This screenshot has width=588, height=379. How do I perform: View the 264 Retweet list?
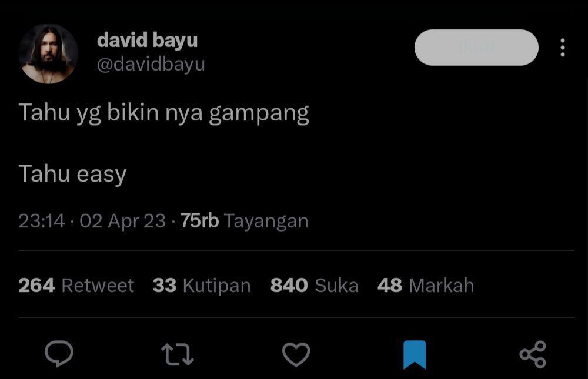click(x=76, y=286)
